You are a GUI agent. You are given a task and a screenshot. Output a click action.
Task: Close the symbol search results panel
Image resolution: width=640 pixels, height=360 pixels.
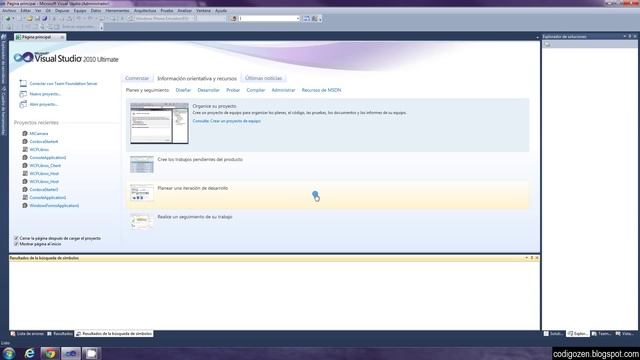tap(537, 258)
